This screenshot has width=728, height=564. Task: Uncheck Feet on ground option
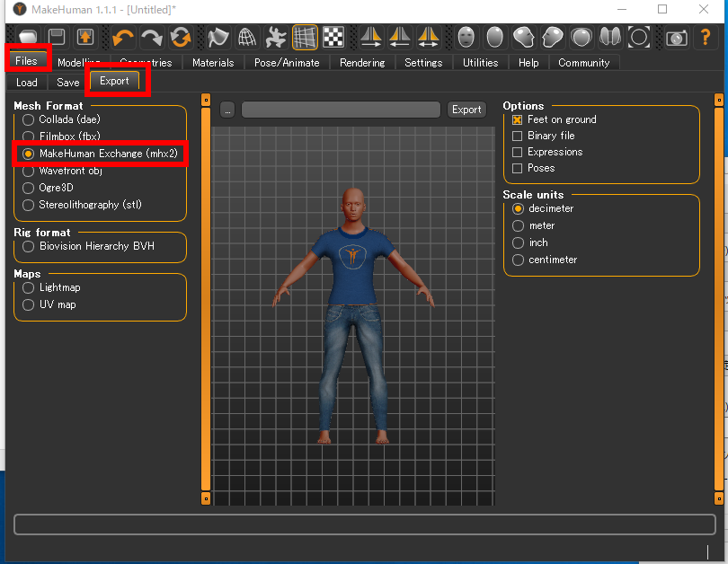[x=555, y=119]
